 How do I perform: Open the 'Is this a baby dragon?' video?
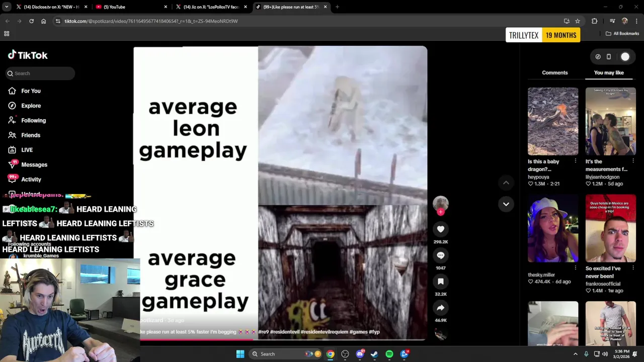click(x=552, y=121)
